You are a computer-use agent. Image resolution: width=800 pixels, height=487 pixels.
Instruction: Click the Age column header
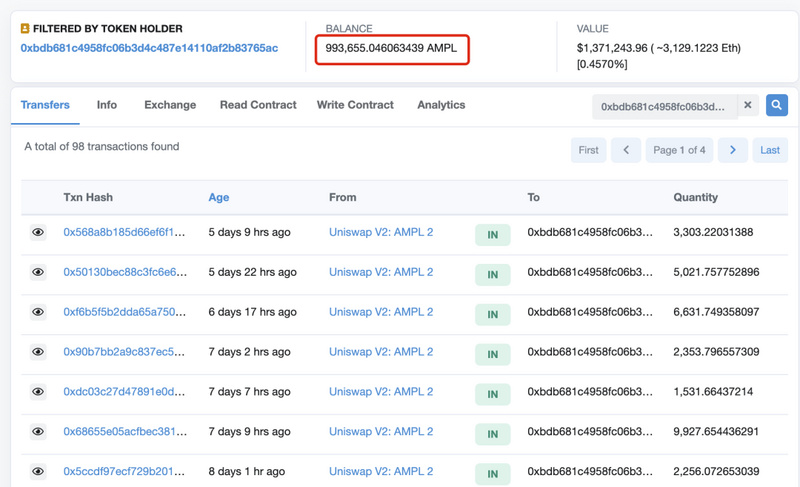(218, 197)
